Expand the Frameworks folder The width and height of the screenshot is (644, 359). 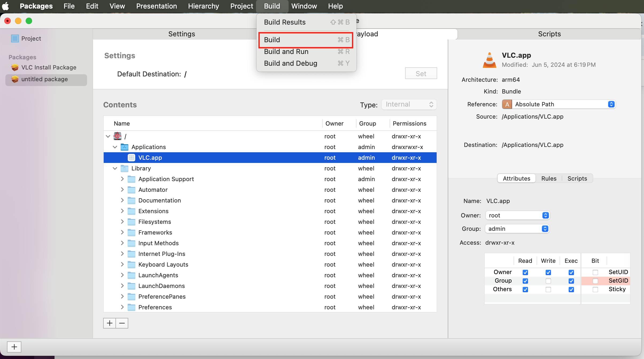click(x=122, y=232)
